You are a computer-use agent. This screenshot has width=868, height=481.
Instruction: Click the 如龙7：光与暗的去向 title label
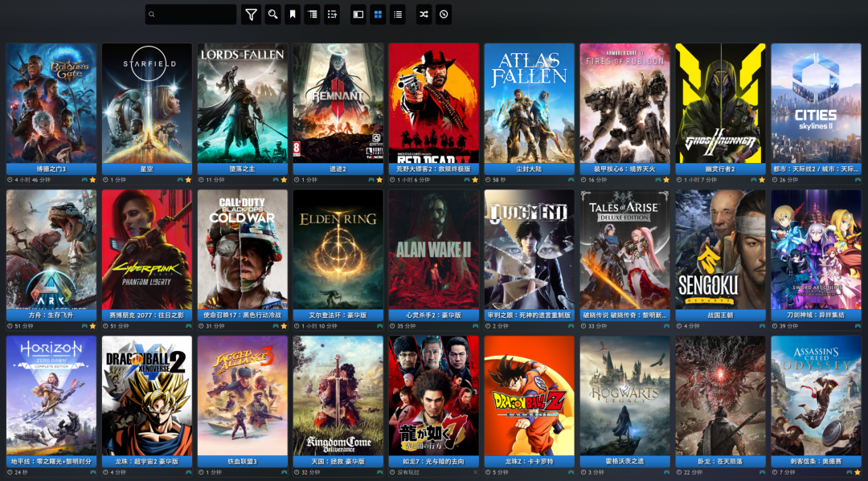click(433, 462)
